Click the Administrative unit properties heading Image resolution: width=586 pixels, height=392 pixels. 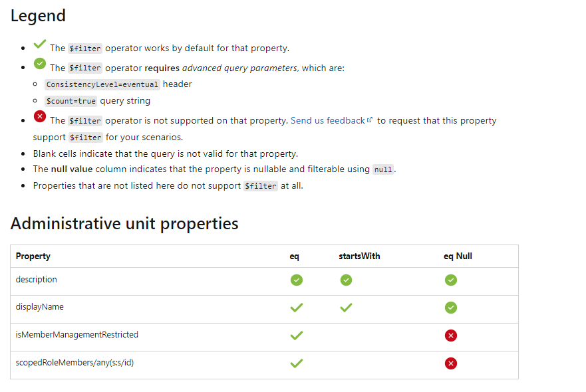124,224
